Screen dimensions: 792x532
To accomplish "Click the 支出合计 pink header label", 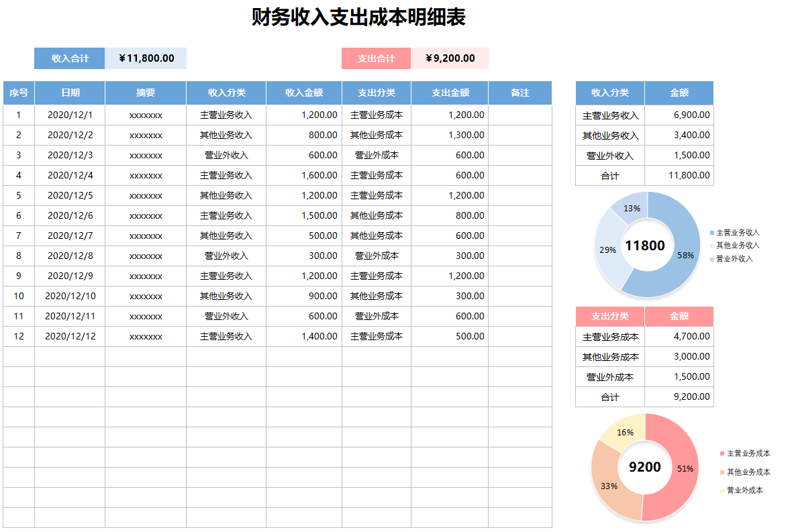I will coord(377,58).
